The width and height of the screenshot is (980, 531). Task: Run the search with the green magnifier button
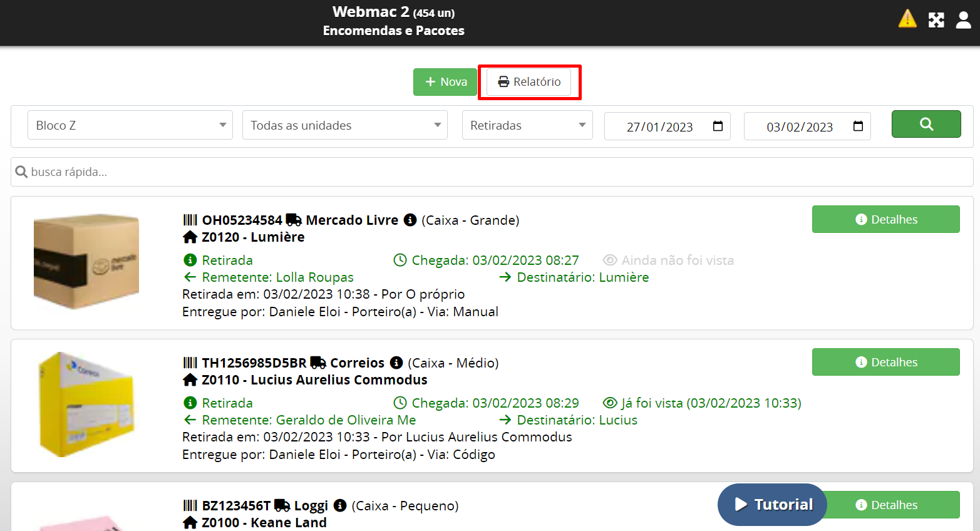926,124
